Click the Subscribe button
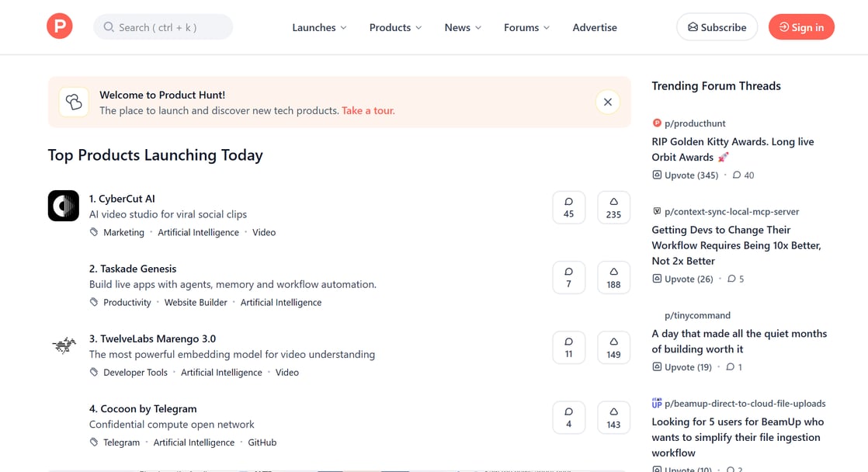 click(717, 27)
